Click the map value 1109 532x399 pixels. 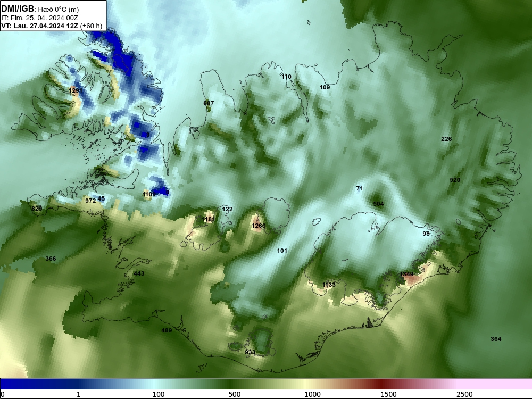(x=149, y=194)
